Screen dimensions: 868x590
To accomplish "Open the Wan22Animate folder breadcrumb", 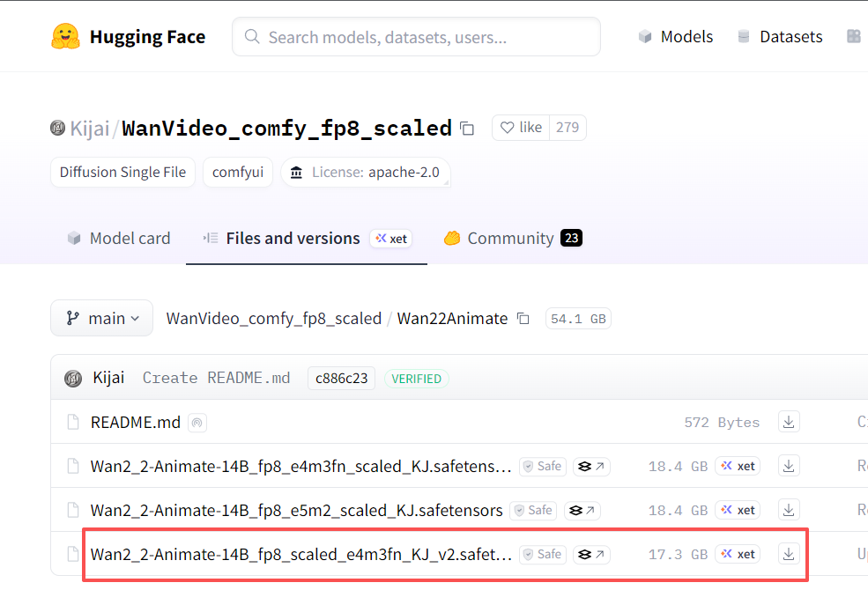I will 452,319.
